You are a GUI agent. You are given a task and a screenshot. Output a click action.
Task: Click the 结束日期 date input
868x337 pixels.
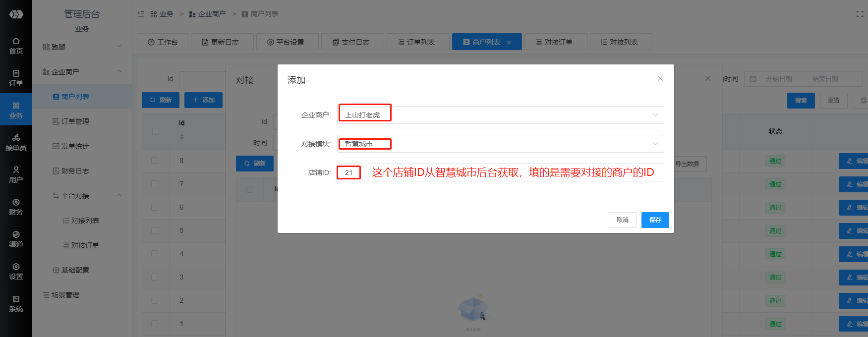pos(825,79)
